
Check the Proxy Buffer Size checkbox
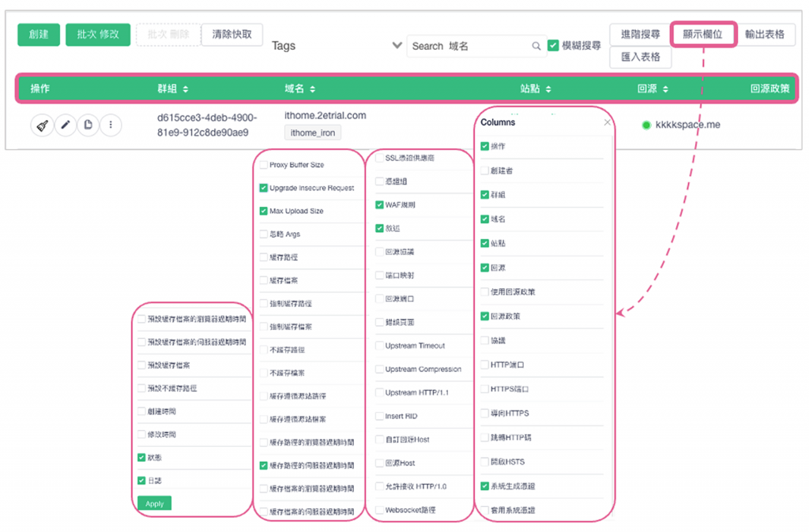pyautogui.click(x=264, y=165)
